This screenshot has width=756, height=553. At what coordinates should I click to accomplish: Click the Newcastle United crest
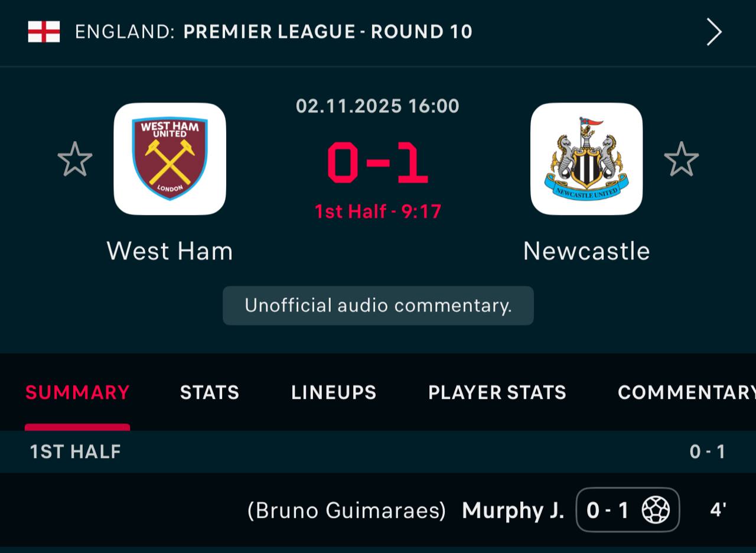pyautogui.click(x=586, y=159)
